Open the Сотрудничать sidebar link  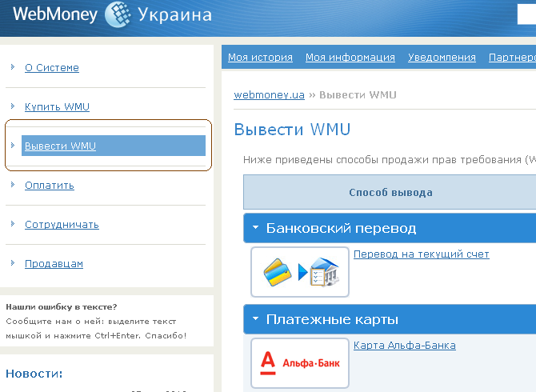[62, 225]
